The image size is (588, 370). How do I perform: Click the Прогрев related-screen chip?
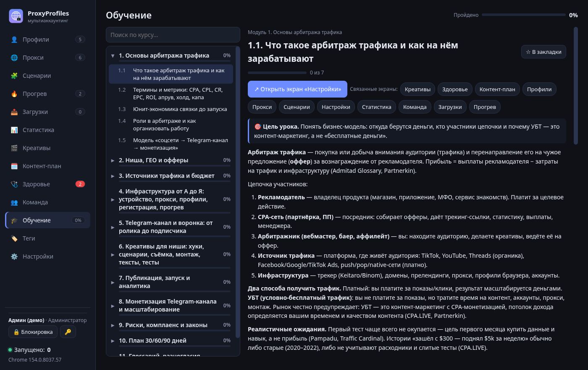click(485, 107)
